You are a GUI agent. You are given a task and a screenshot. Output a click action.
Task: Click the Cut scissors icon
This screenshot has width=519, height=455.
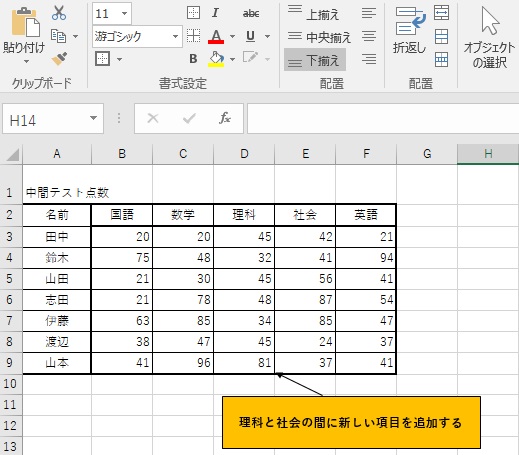pyautogui.click(x=59, y=13)
